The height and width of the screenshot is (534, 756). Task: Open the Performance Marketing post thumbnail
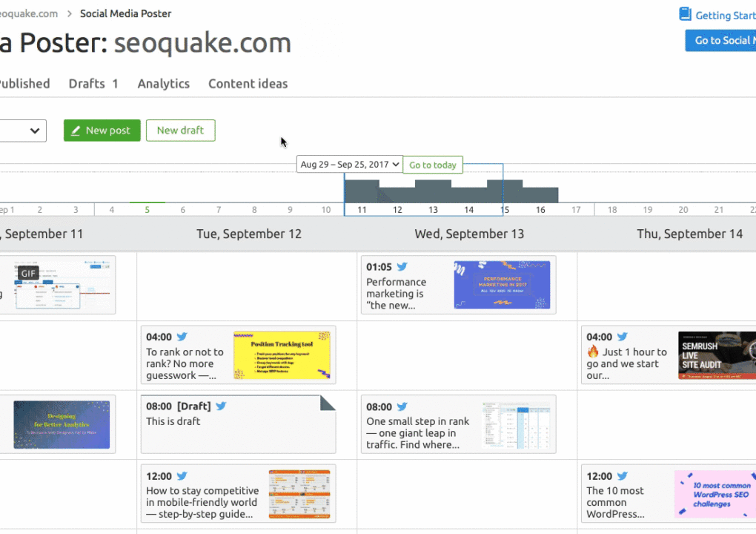[x=502, y=285]
